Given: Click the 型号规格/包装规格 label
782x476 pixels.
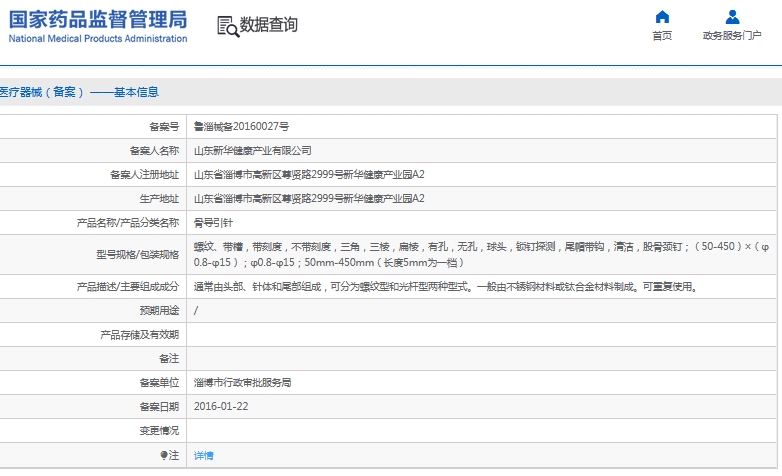Looking at the screenshot, I should point(138,254).
